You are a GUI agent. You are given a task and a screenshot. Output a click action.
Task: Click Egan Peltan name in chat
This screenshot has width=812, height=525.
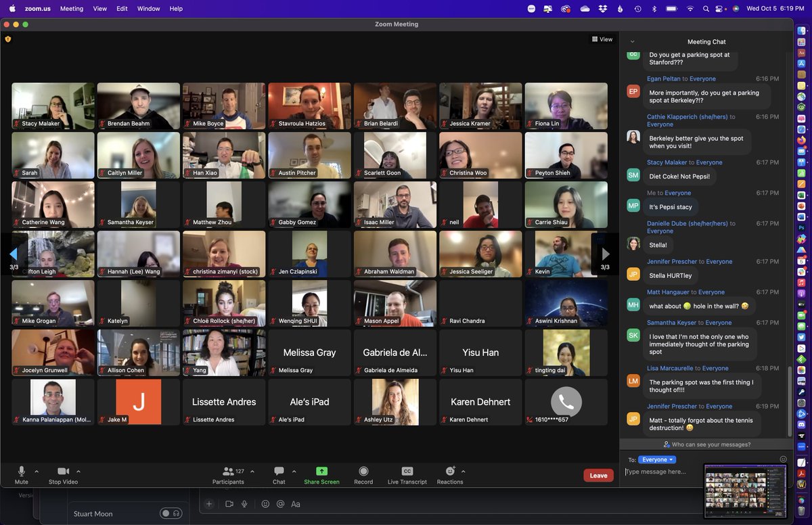(x=664, y=79)
